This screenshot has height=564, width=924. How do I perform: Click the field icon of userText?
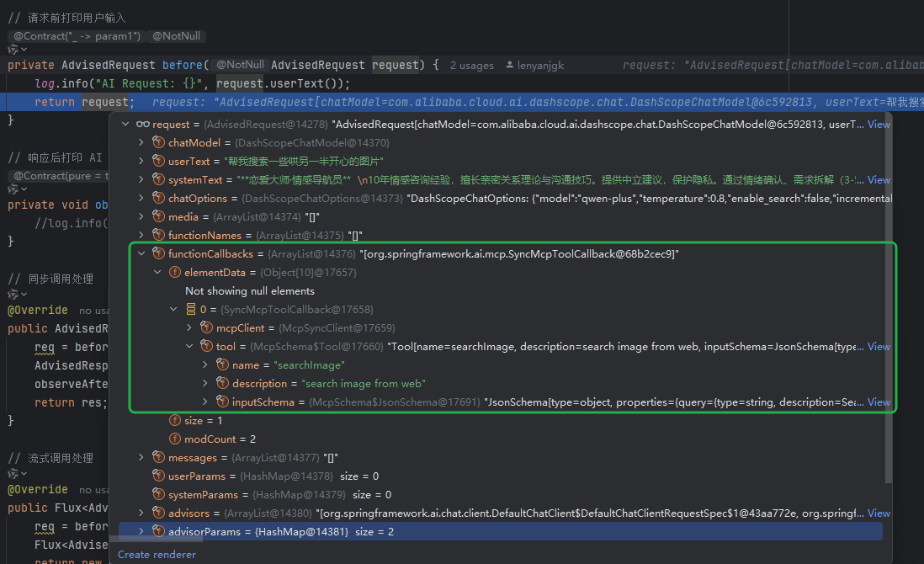pyautogui.click(x=158, y=161)
